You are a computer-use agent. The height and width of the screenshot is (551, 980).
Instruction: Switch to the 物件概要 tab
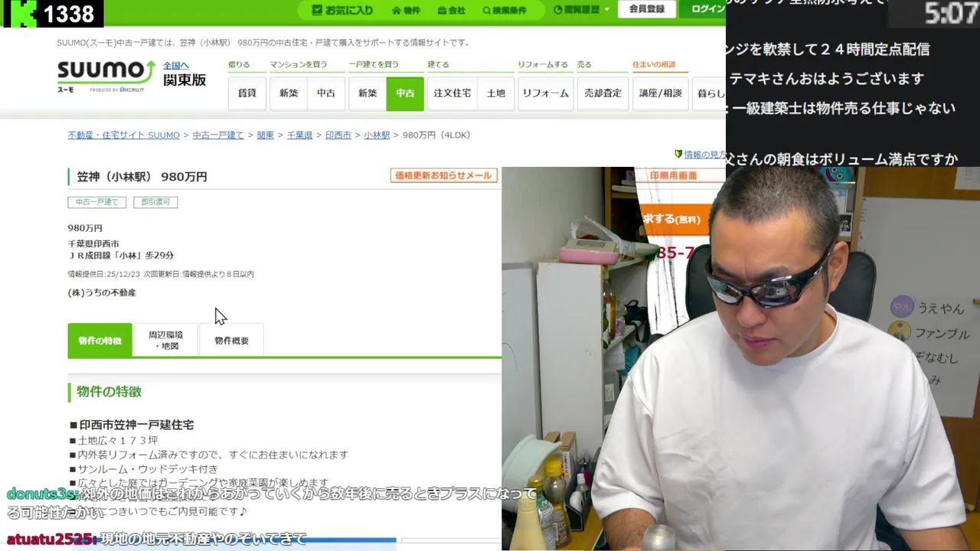(231, 340)
